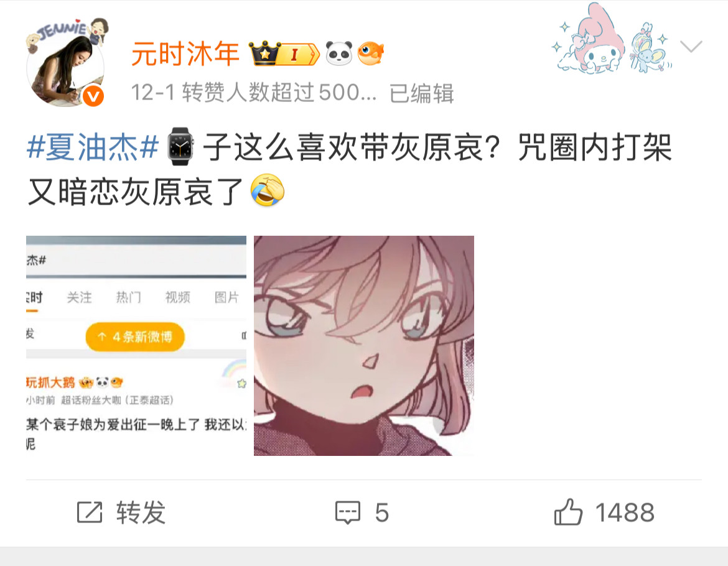Open the post options chevron menu

(691, 47)
